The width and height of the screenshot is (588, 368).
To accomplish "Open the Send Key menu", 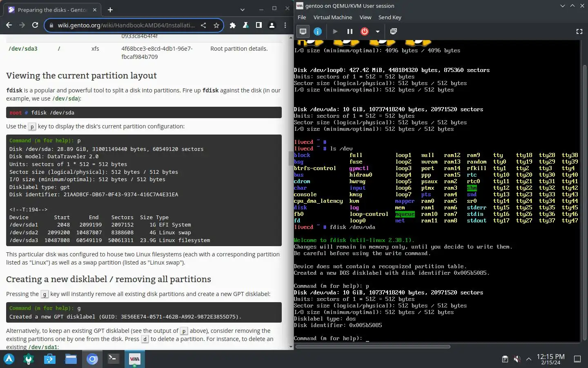I will pyautogui.click(x=390, y=17).
